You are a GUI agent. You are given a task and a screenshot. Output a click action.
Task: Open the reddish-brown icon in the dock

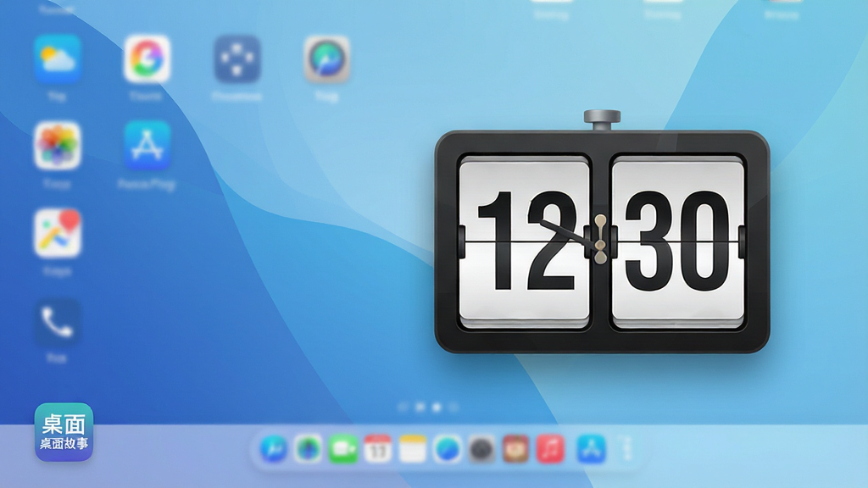(x=516, y=449)
